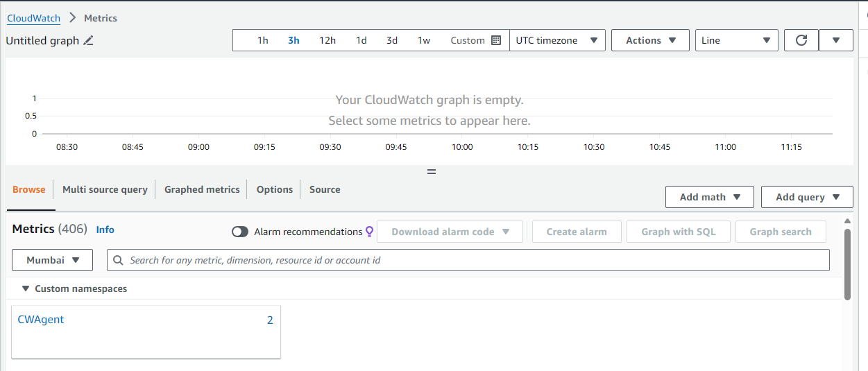Open the Custom time range
Viewport: 868px width, 371px height.
[x=475, y=40]
